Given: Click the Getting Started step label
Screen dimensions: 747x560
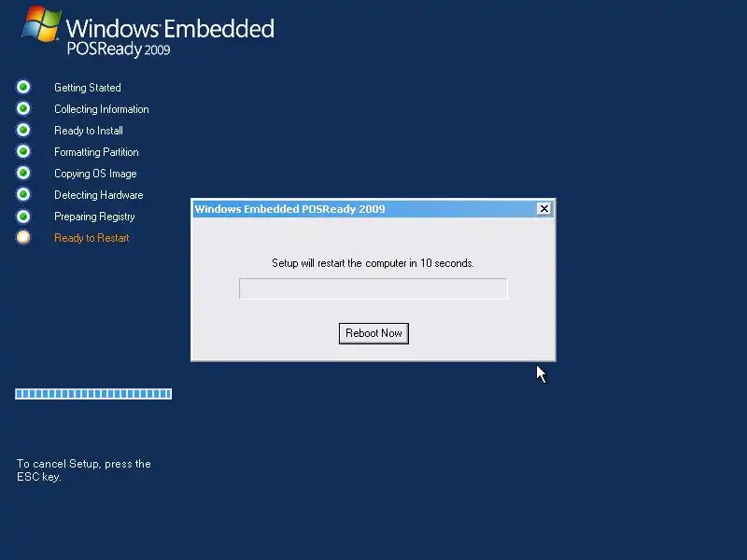Looking at the screenshot, I should (88, 88).
